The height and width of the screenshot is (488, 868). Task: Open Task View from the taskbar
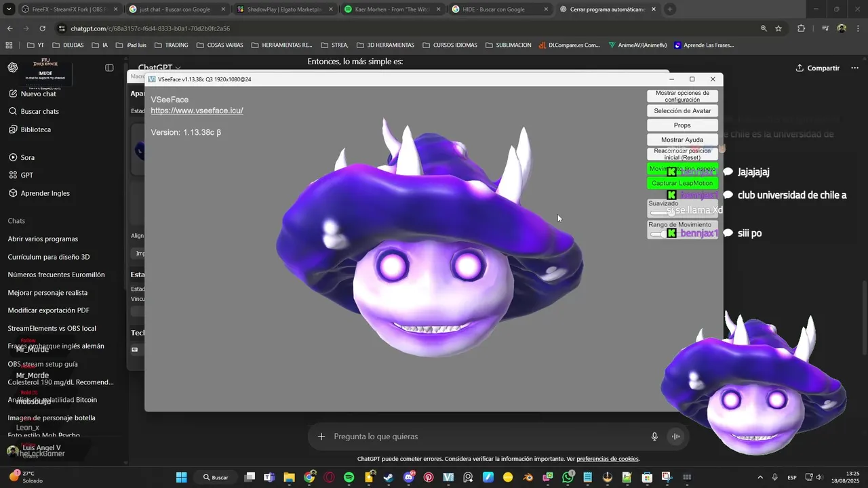[250, 477]
